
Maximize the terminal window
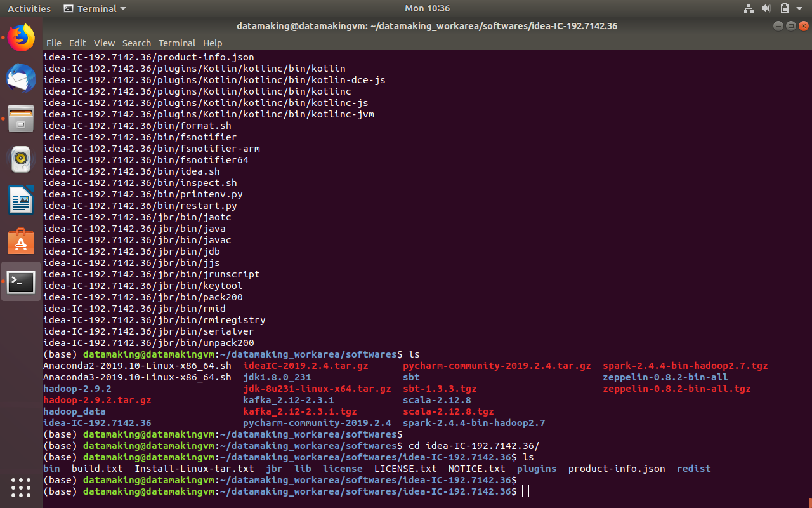(791, 26)
